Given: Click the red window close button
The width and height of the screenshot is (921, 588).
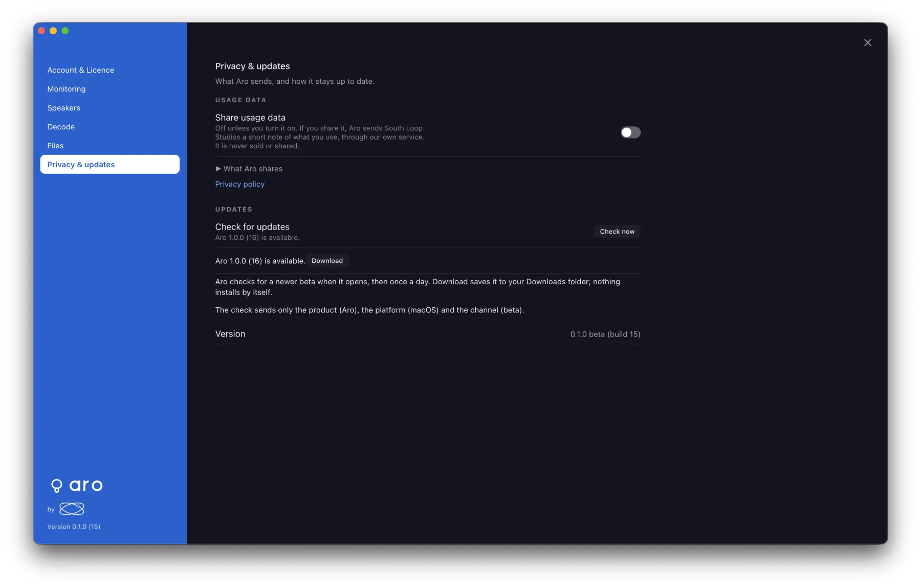Looking at the screenshot, I should coord(41,31).
